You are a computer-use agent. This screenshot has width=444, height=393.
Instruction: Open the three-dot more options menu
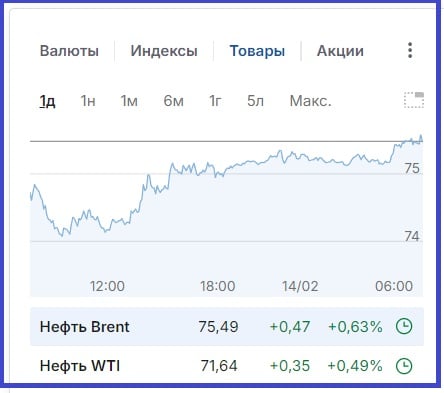[410, 50]
